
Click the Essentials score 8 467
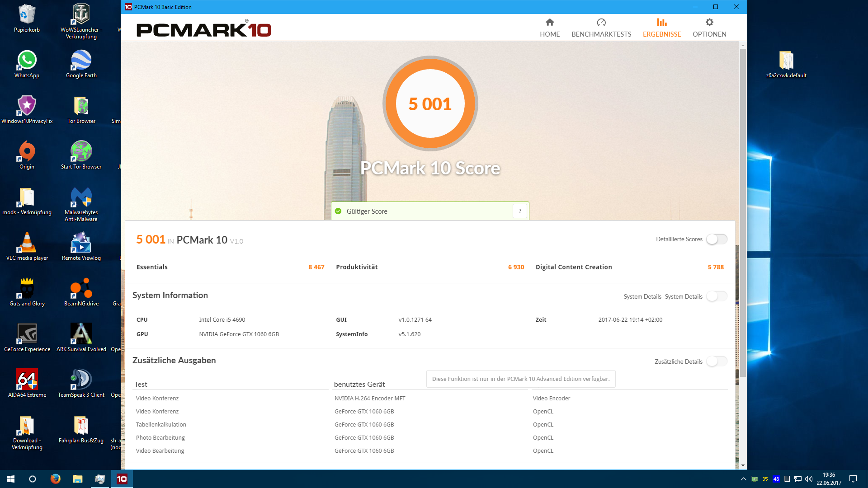[x=316, y=267]
